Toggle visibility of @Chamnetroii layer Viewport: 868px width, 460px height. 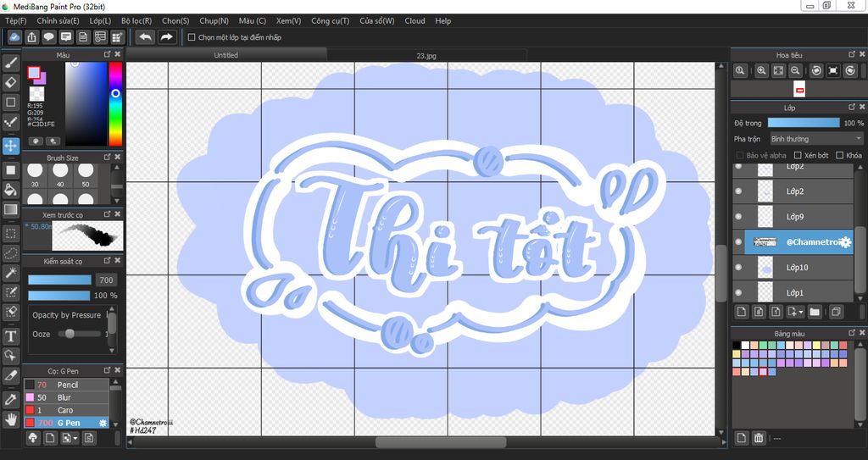738,242
